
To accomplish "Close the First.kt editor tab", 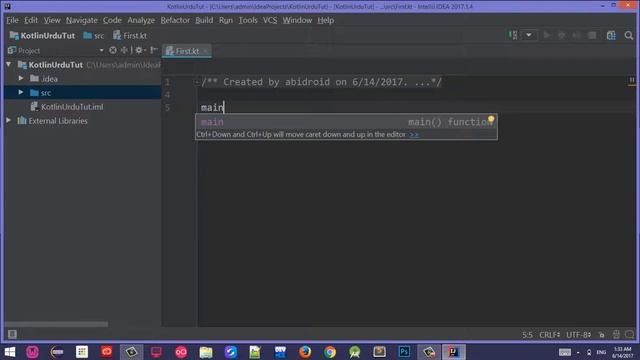I will pos(206,51).
